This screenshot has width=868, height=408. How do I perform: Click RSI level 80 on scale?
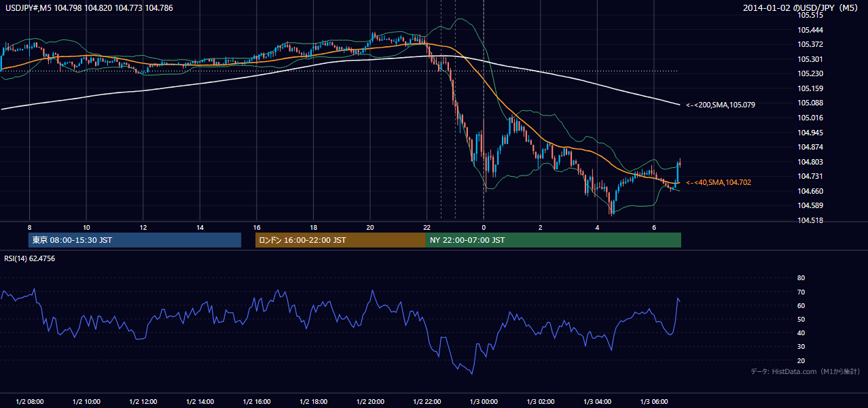[x=801, y=278]
